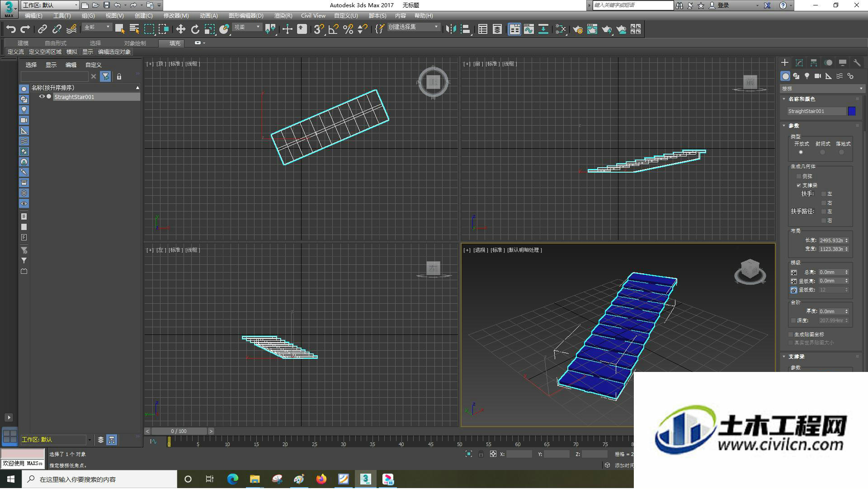Switch to Modify panel tab icon
Viewport: 868px width, 489px height.
coord(799,63)
